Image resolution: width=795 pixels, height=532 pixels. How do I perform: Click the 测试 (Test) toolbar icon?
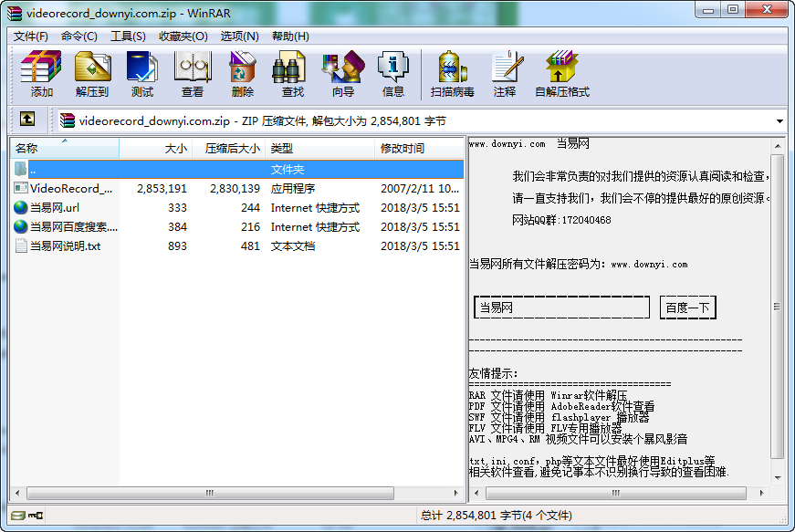pyautogui.click(x=141, y=73)
